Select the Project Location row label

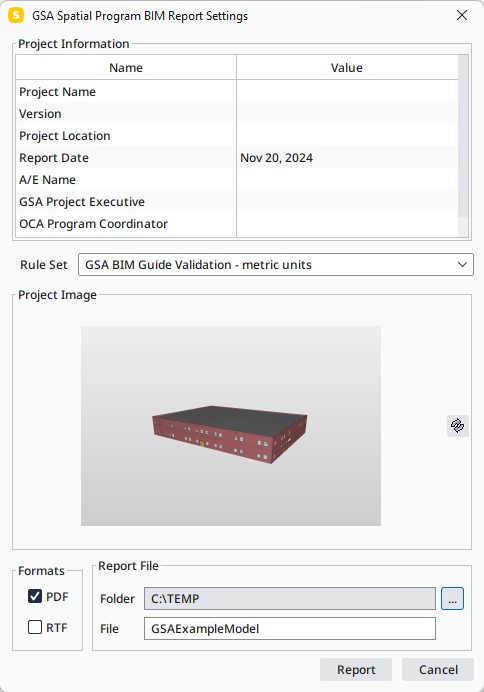point(65,135)
